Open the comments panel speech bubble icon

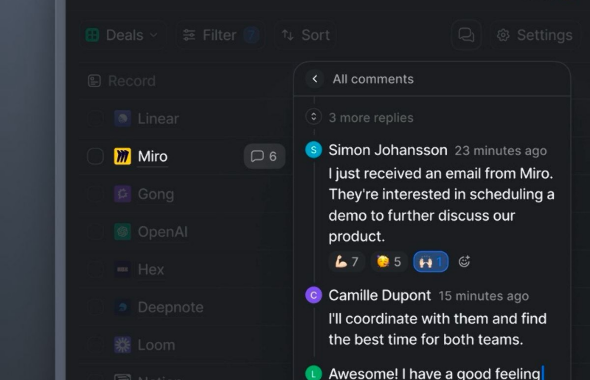coord(466,35)
